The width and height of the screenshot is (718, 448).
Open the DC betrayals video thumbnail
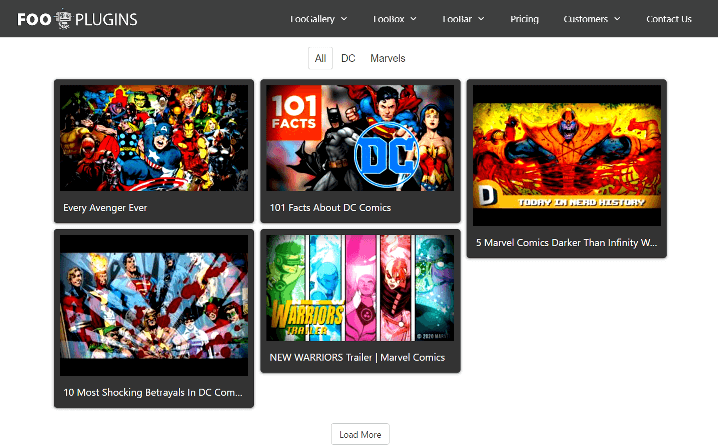tap(154, 306)
